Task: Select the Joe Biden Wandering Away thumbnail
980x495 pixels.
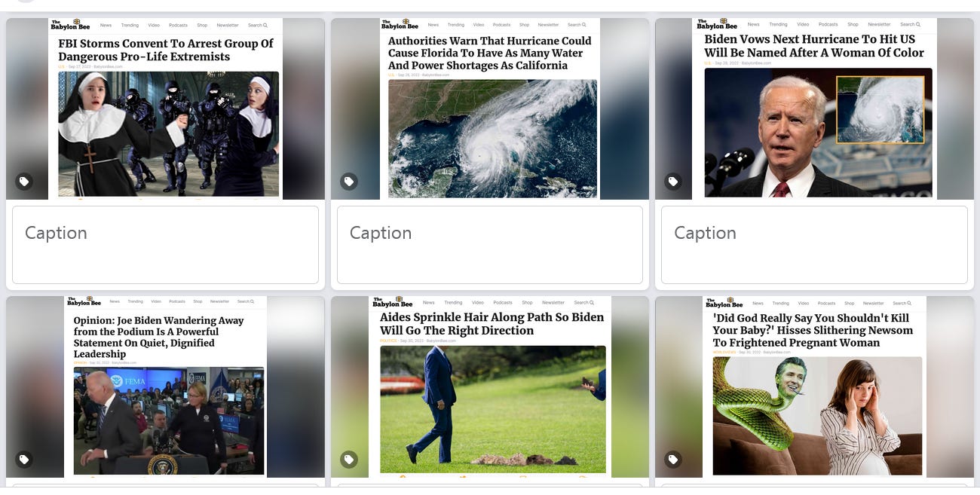Action: pyautogui.click(x=165, y=387)
